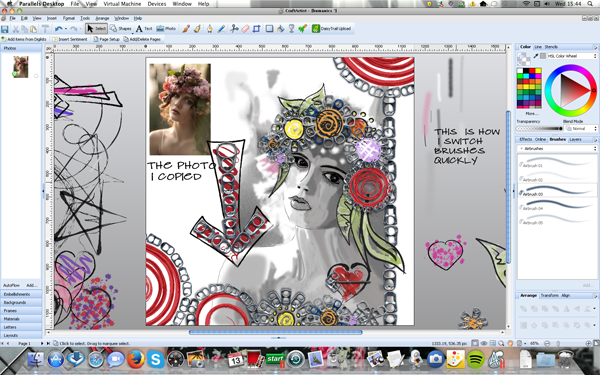The width and height of the screenshot is (600, 375).
Task: Open the Format menu
Action: [69, 18]
